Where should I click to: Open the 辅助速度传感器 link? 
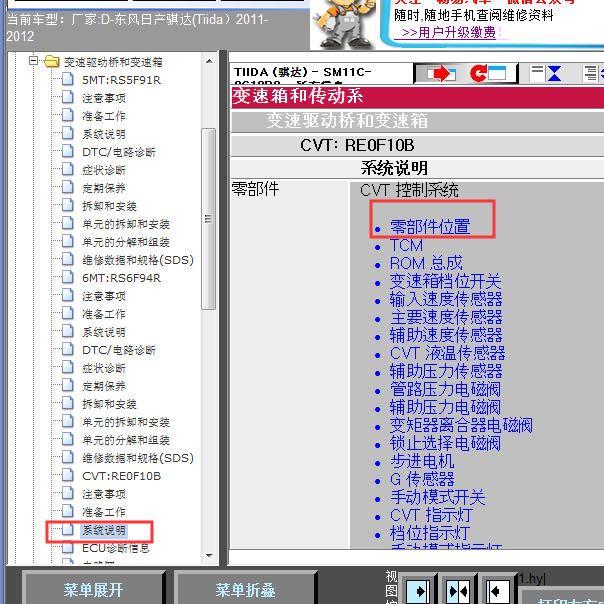coord(446,335)
